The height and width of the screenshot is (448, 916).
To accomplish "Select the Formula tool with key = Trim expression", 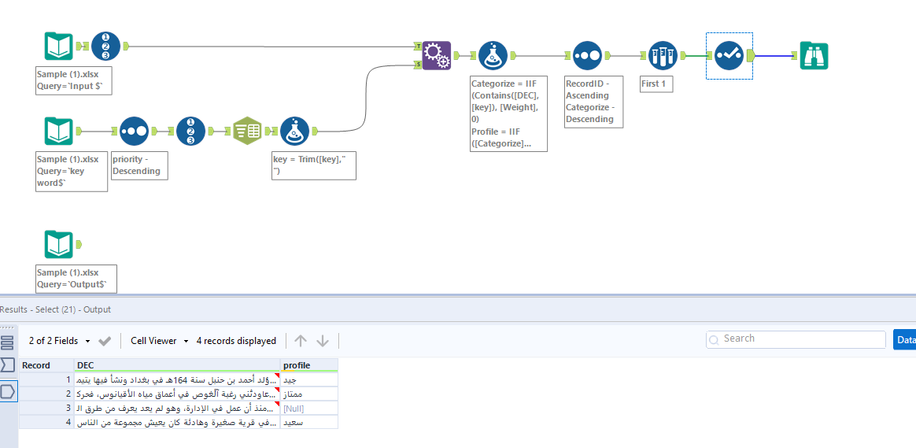I will coord(295,131).
